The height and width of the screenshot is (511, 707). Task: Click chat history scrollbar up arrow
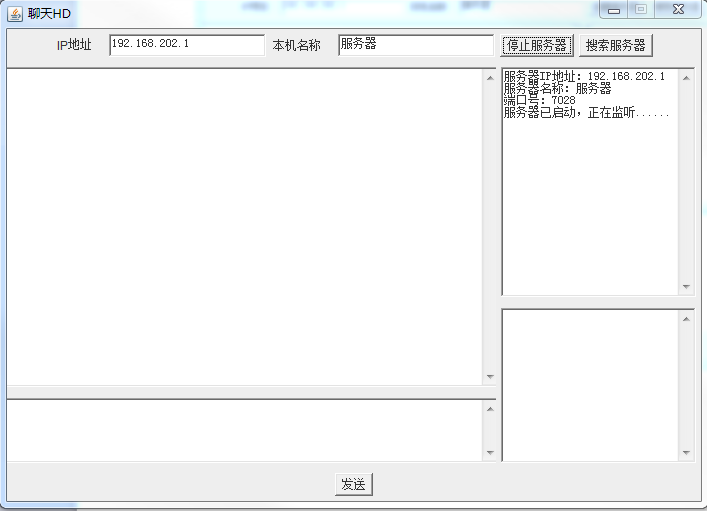tap(490, 78)
